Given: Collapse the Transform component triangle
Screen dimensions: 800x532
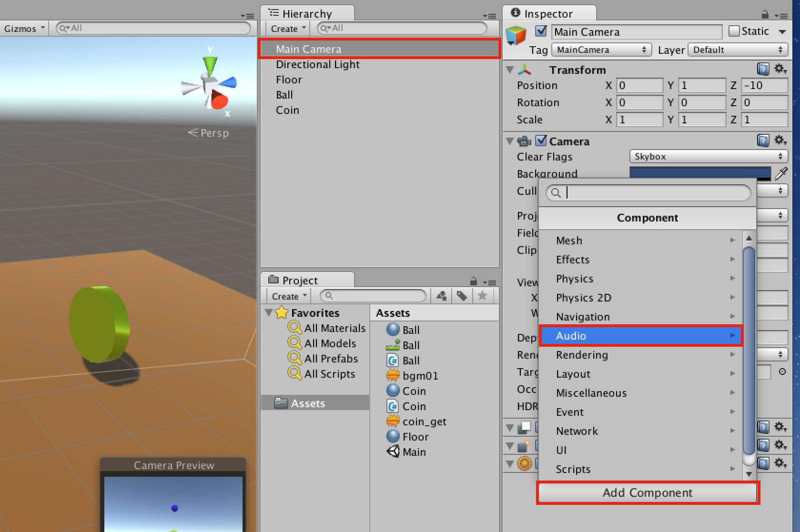Looking at the screenshot, I should click(509, 70).
